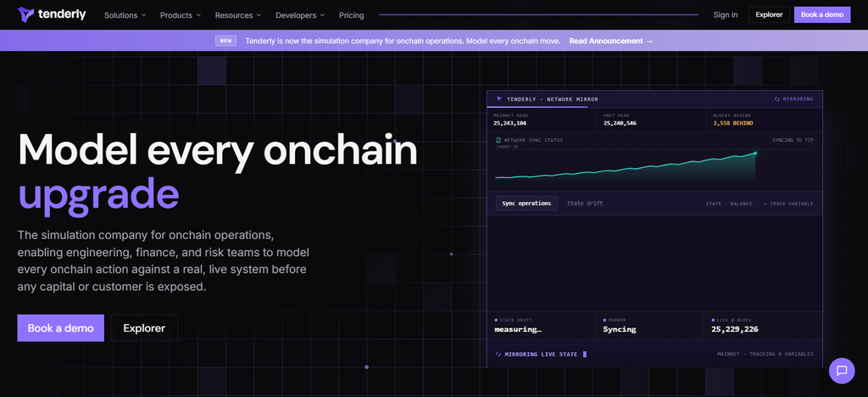Click the banner announcement sentence

403,41
